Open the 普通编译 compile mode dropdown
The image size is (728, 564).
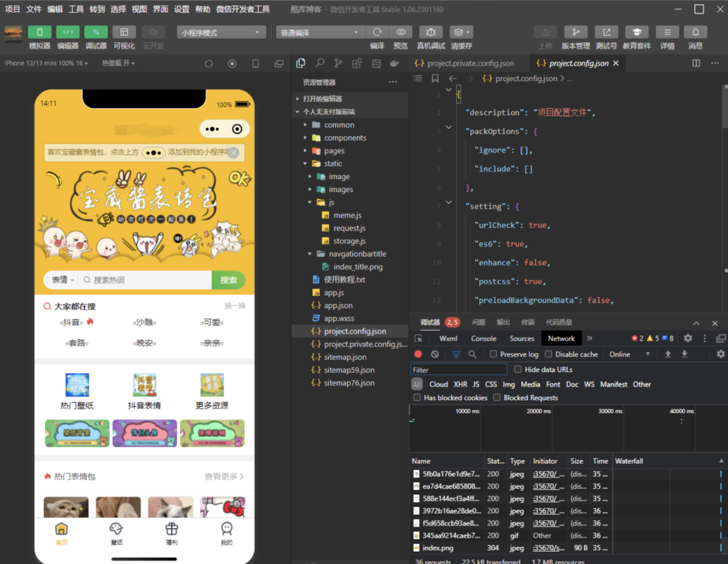(x=320, y=32)
